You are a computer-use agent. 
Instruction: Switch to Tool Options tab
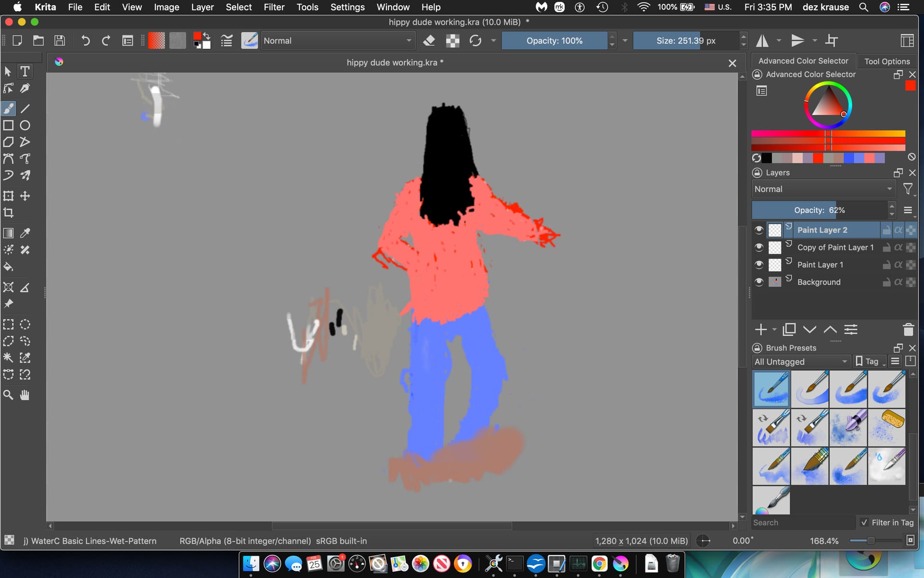coord(886,61)
